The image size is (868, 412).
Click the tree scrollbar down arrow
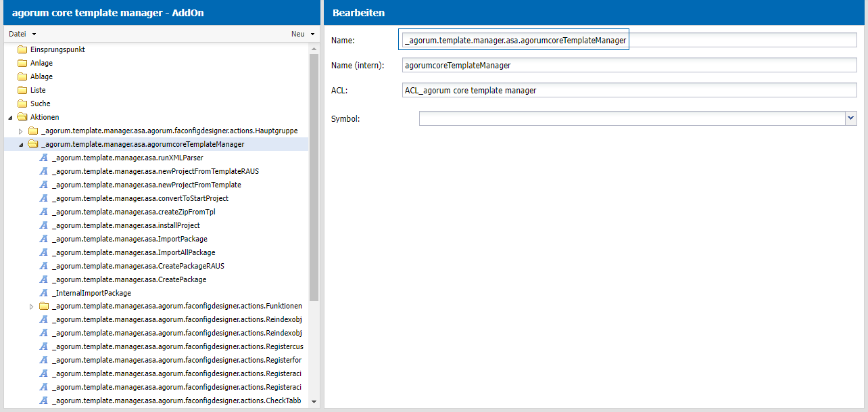point(314,402)
